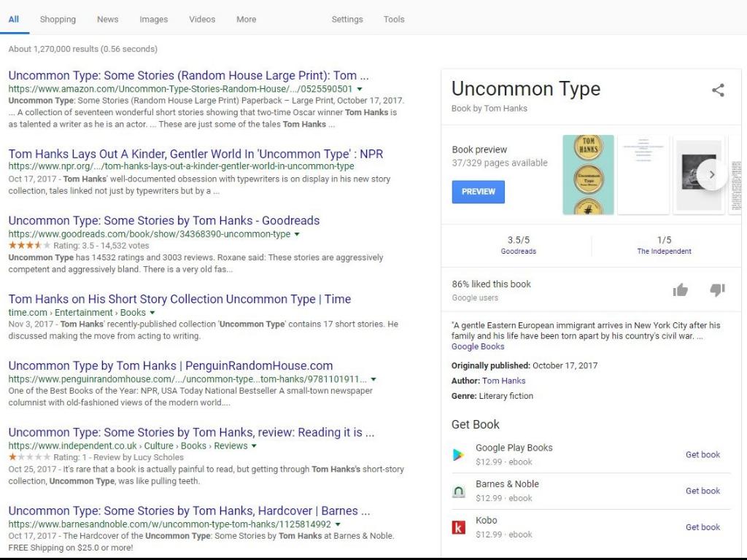Expand dropdown arrow beside Amazon result URL

click(360, 89)
